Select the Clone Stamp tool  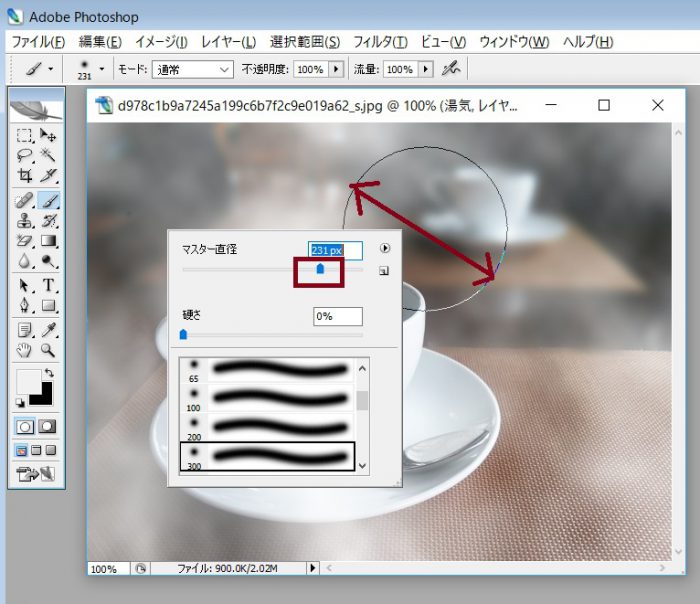coord(25,221)
